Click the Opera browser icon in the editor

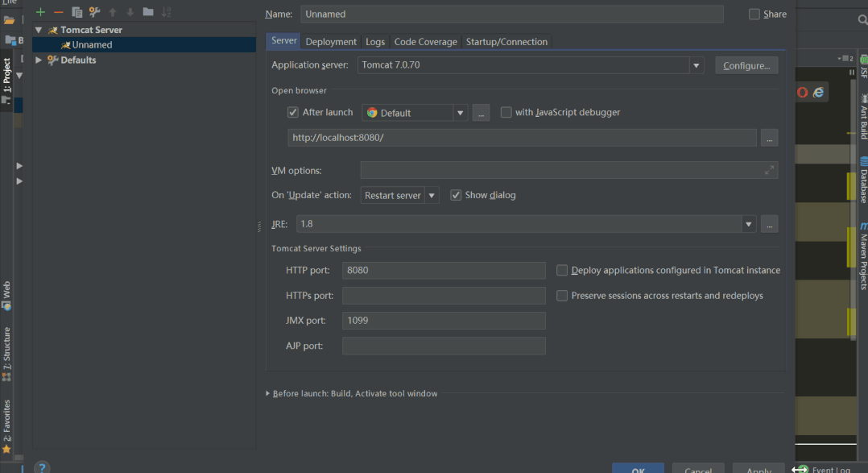point(802,93)
